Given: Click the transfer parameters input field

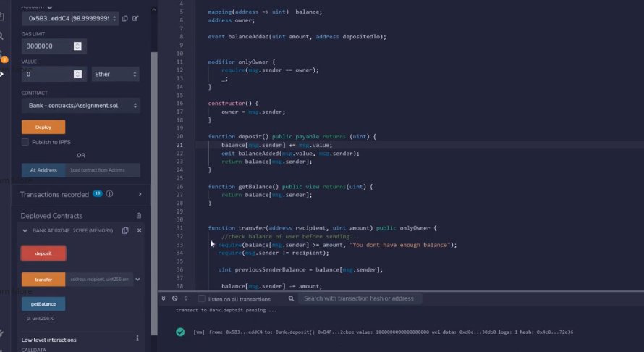Looking at the screenshot, I should (x=99, y=280).
